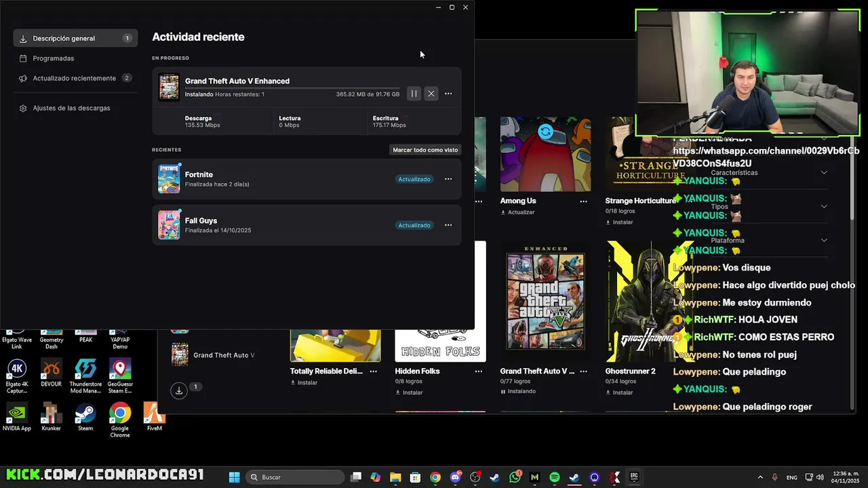Open options menu for Grand Theft Auto V Enhanced download

448,94
